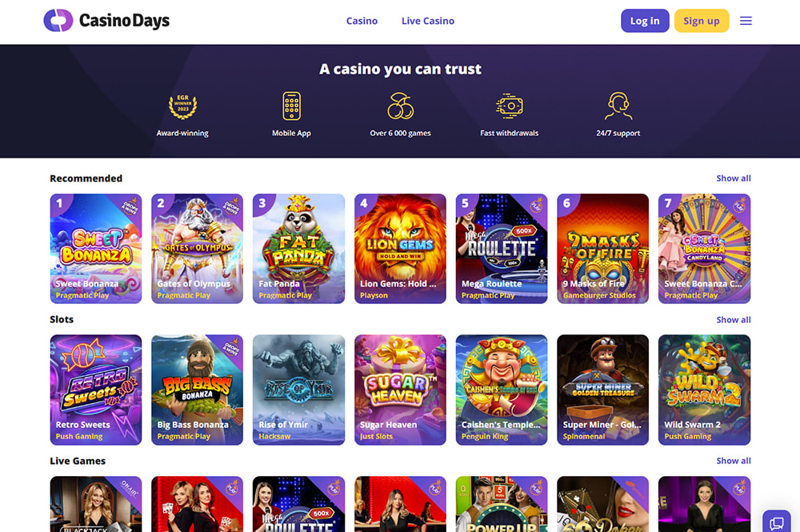Open Big Bass Bonanza slot tile
The width and height of the screenshot is (800, 532).
coord(197,390)
